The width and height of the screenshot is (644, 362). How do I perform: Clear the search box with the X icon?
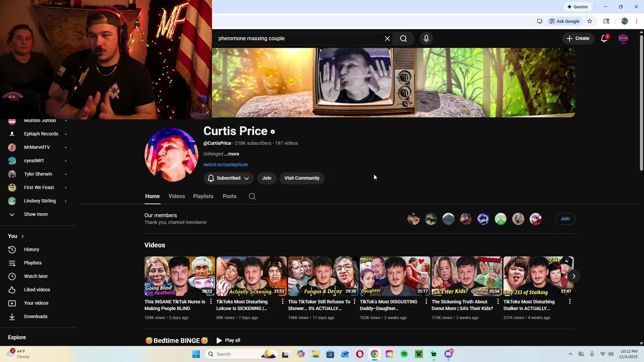pyautogui.click(x=387, y=39)
